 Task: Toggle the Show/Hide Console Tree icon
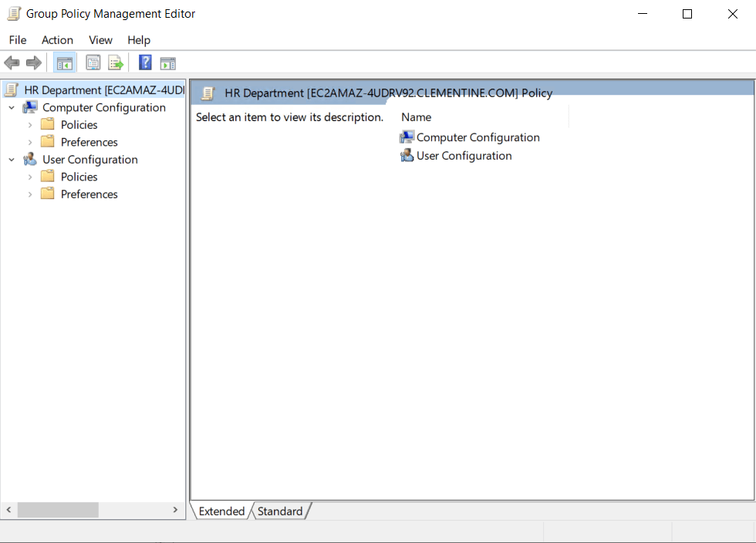click(65, 62)
